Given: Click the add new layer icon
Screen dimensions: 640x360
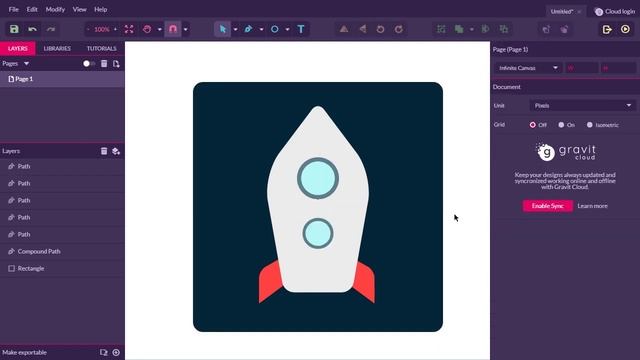Looking at the screenshot, I should click(x=116, y=151).
